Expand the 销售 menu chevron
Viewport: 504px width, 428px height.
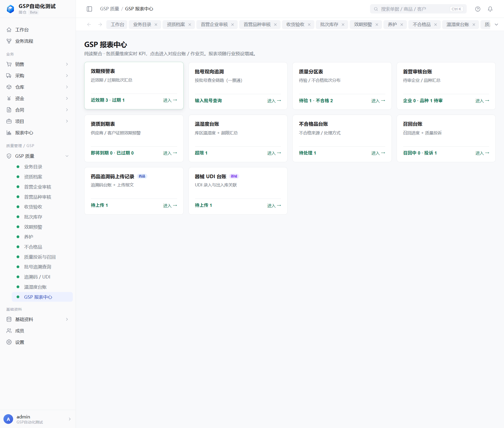point(67,64)
